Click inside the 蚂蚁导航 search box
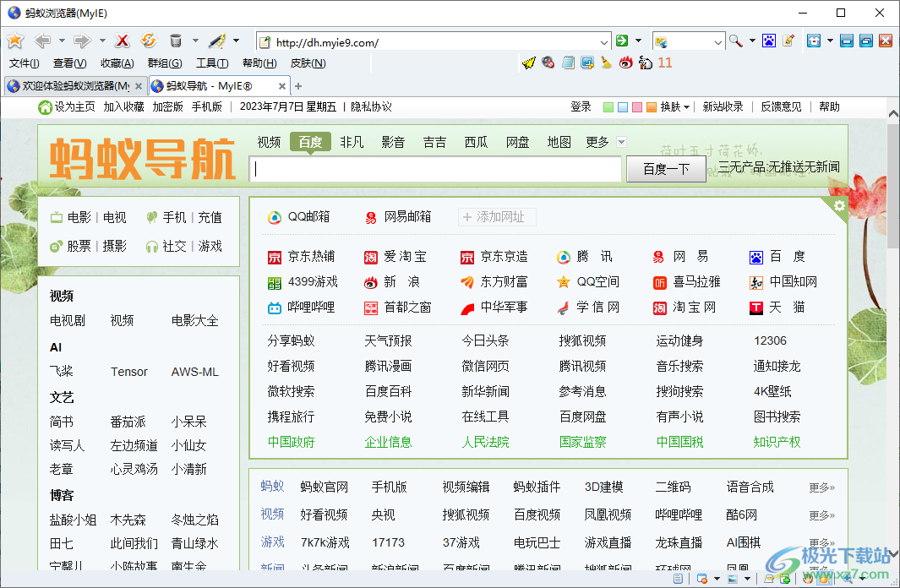Image resolution: width=900 pixels, height=588 pixels. pyautogui.click(x=435, y=169)
